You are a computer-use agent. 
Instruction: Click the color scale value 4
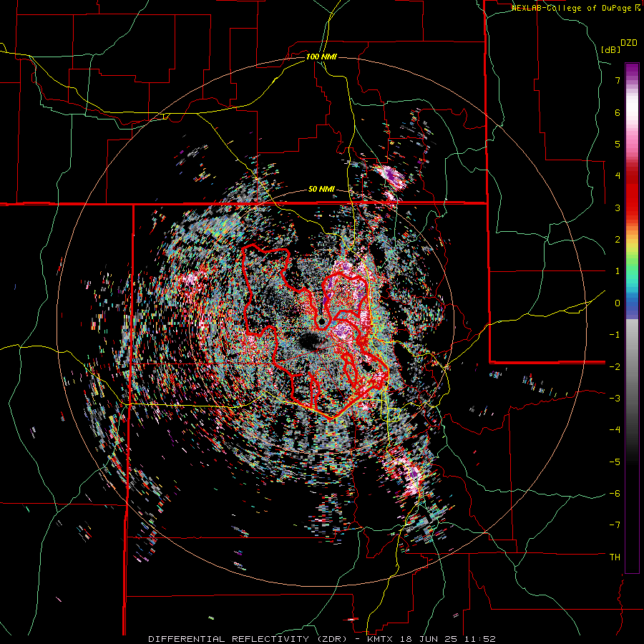[x=618, y=176]
